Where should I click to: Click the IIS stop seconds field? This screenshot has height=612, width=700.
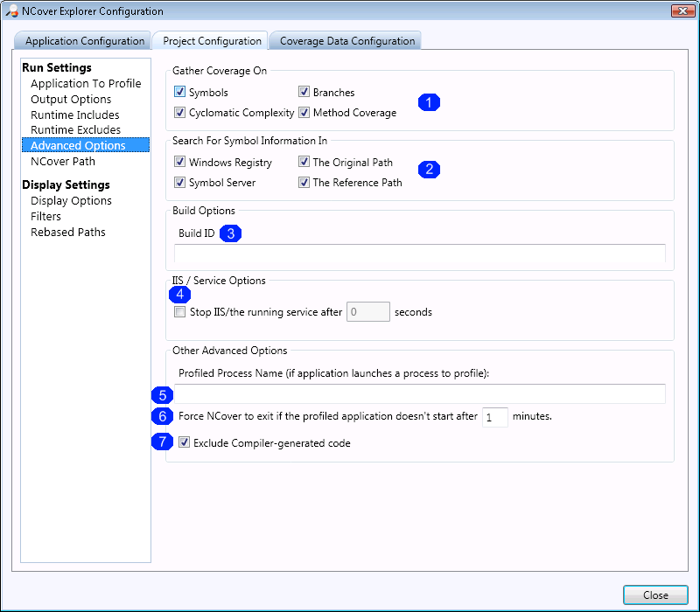click(x=367, y=312)
